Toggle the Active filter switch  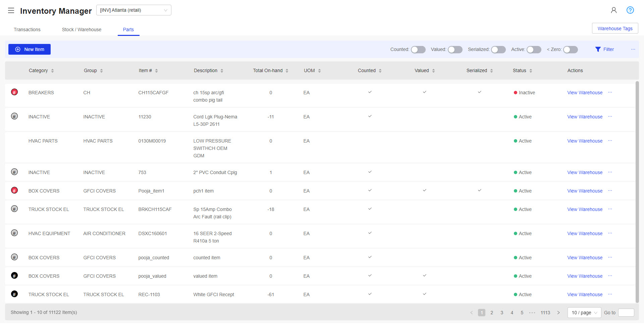click(x=534, y=50)
